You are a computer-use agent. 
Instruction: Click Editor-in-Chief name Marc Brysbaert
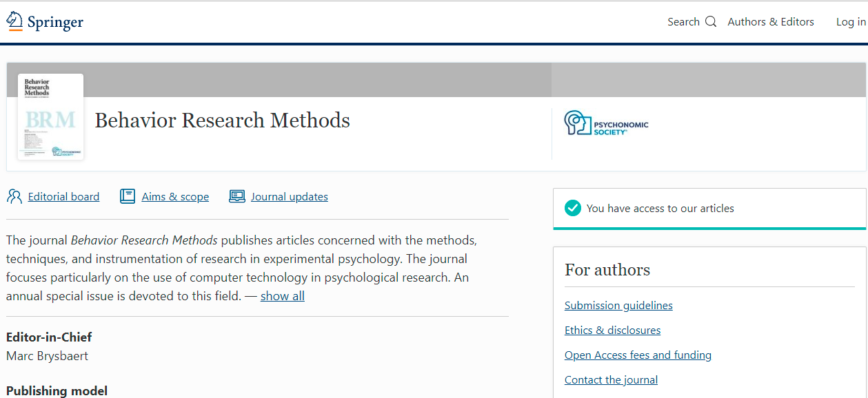(47, 356)
